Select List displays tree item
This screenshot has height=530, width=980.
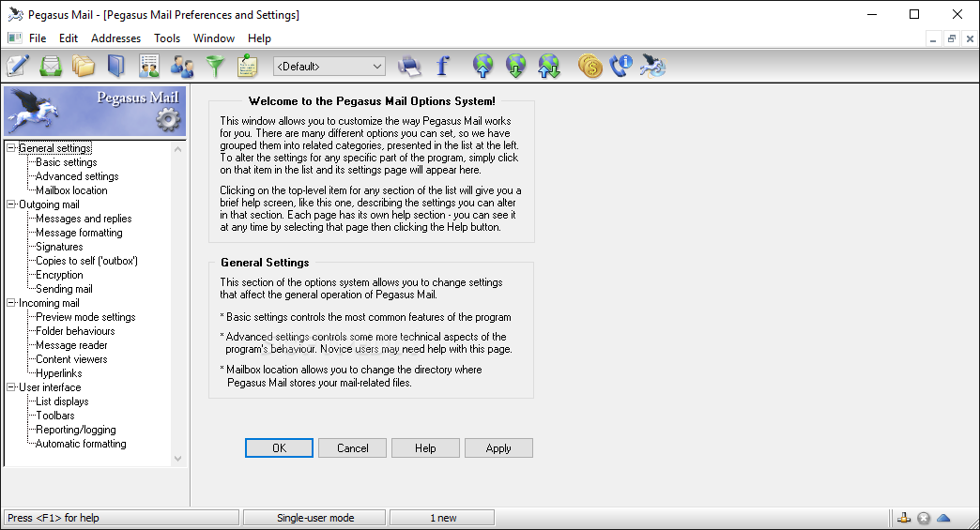click(x=62, y=401)
